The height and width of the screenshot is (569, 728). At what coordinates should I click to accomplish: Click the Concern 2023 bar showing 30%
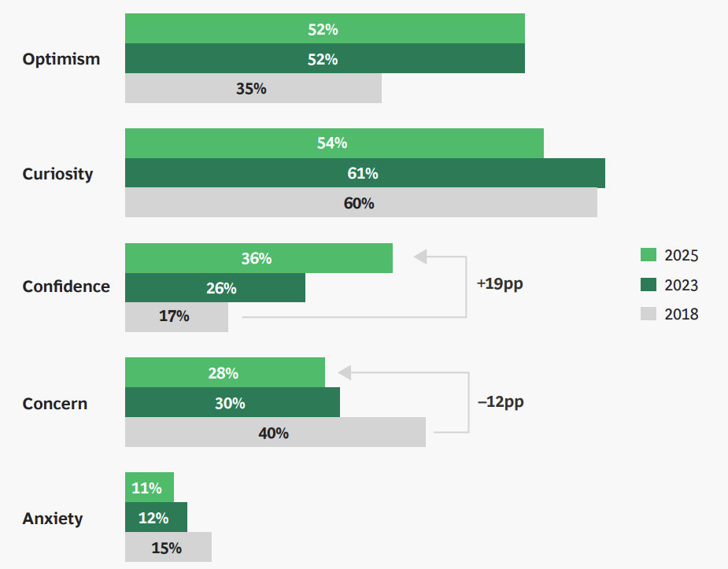[232, 403]
